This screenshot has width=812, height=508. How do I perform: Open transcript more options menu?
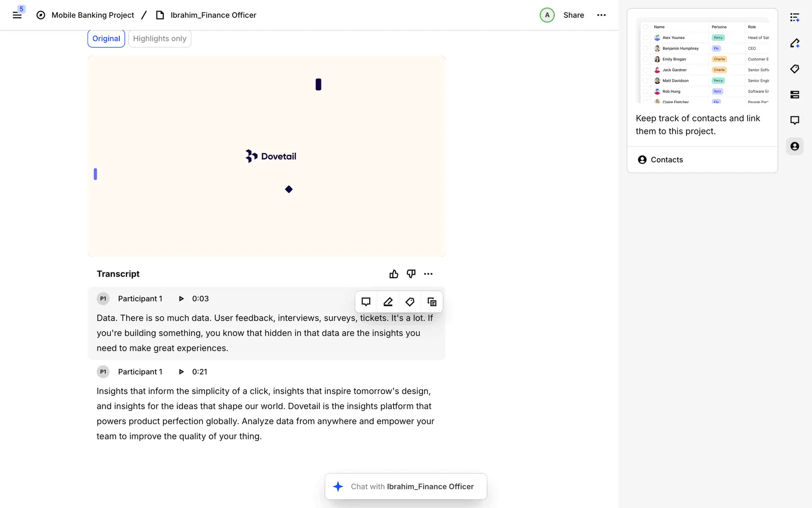pos(428,274)
